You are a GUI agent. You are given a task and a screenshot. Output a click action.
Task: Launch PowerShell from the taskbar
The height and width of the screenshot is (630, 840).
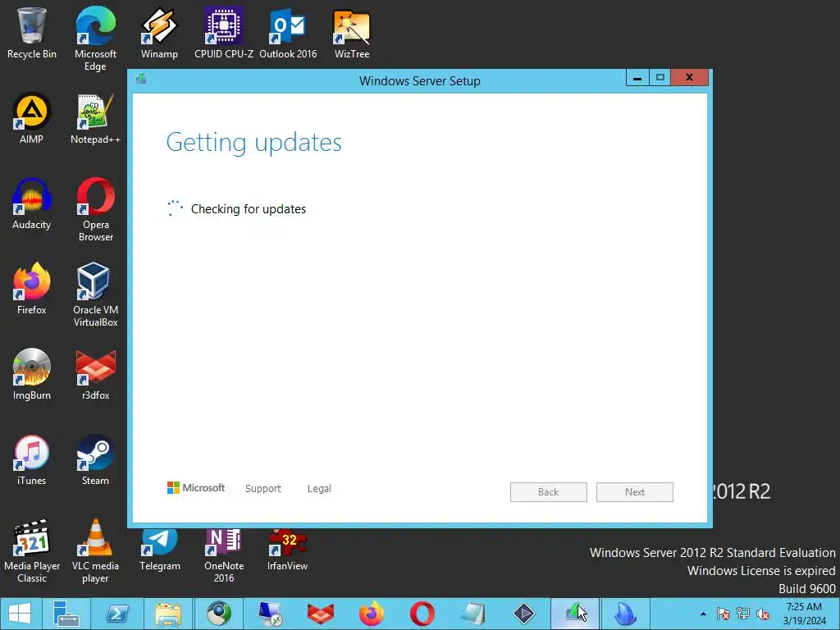(116, 614)
